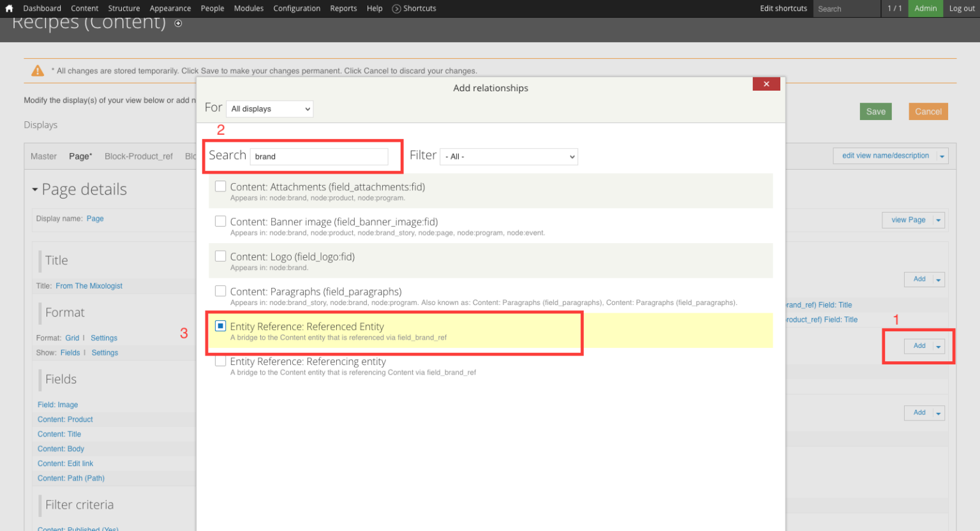The image size is (980, 531).
Task: Collapse the Page details section
Action: pyautogui.click(x=36, y=189)
